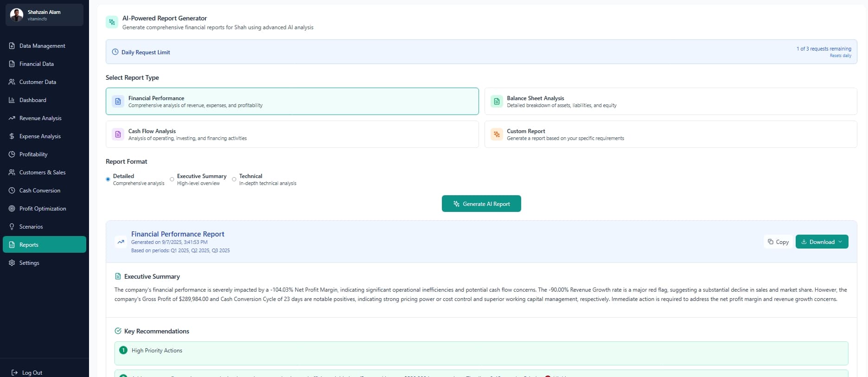Click the Daily Request Limit clock icon
Screen dimensions: 868x377
[x=115, y=52]
